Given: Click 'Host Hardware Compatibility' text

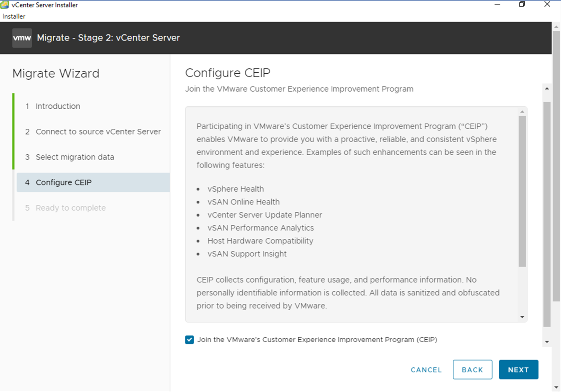Looking at the screenshot, I should pos(260,241).
